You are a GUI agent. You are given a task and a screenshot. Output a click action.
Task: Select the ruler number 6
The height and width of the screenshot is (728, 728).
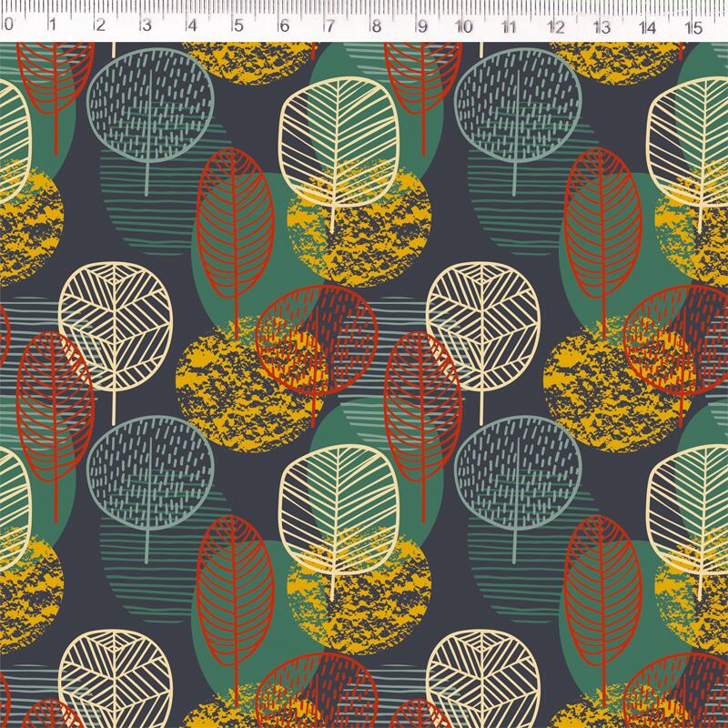tap(285, 26)
